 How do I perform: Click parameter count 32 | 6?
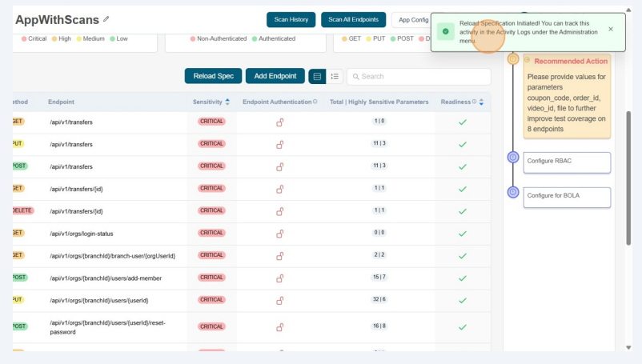point(379,299)
